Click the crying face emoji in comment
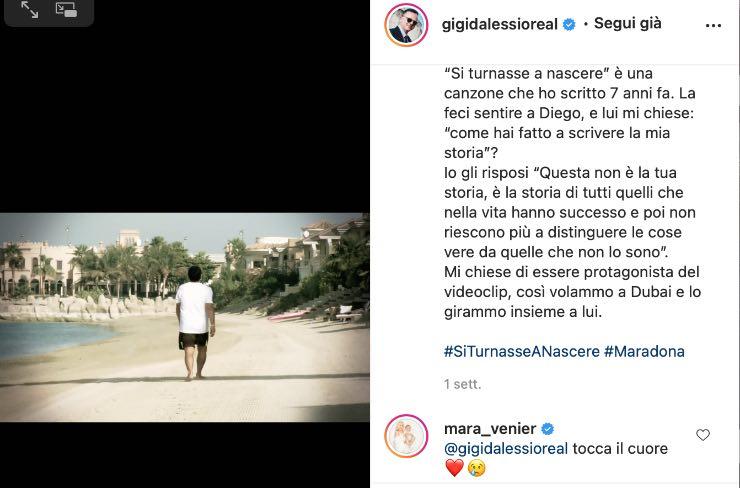740x488 pixels. 476,468
